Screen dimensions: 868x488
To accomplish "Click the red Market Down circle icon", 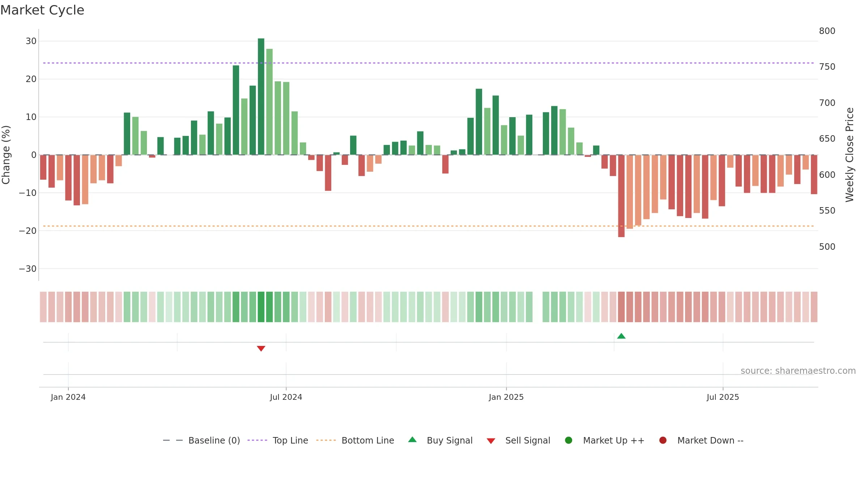I will tap(663, 440).
